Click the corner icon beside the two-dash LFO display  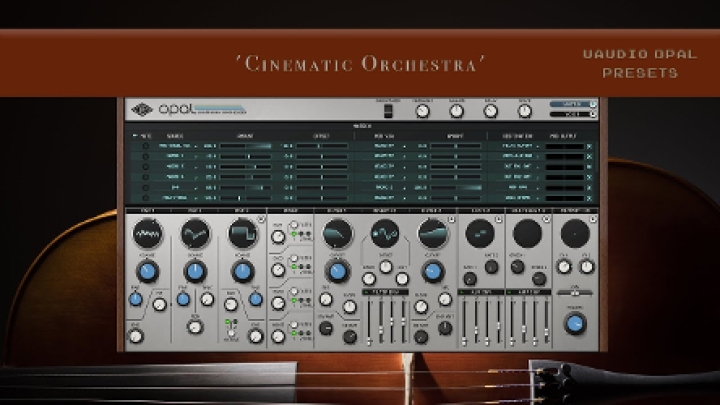pos(499,219)
